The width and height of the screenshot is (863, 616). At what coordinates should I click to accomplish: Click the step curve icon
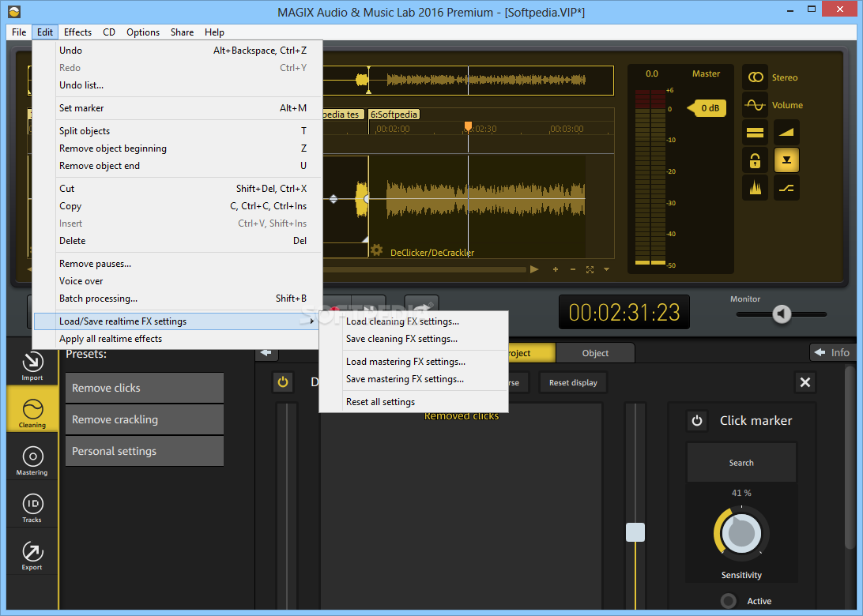[x=786, y=188]
